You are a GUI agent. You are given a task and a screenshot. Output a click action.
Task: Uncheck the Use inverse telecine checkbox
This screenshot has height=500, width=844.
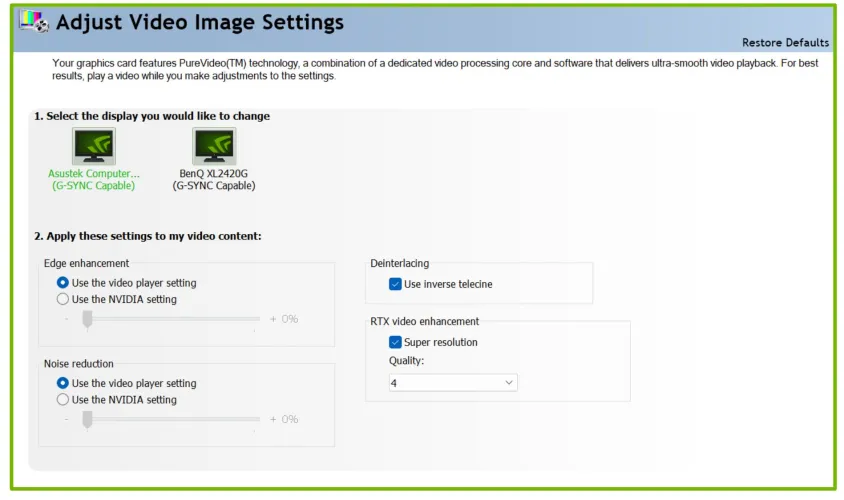pyautogui.click(x=395, y=284)
